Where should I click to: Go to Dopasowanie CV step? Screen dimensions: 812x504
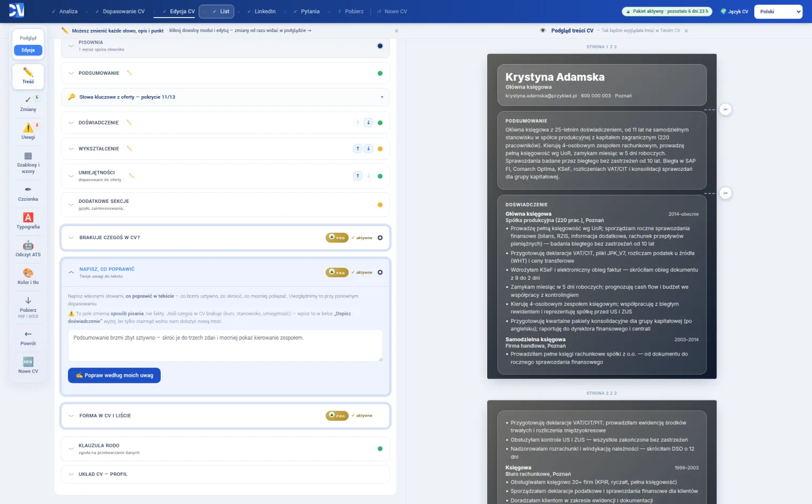click(120, 11)
